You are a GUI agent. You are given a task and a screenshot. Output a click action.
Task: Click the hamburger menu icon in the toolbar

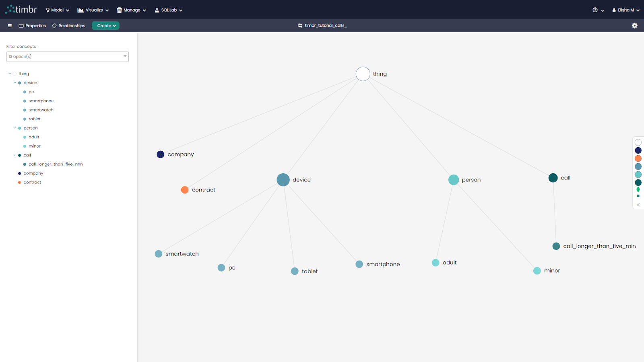pos(10,26)
